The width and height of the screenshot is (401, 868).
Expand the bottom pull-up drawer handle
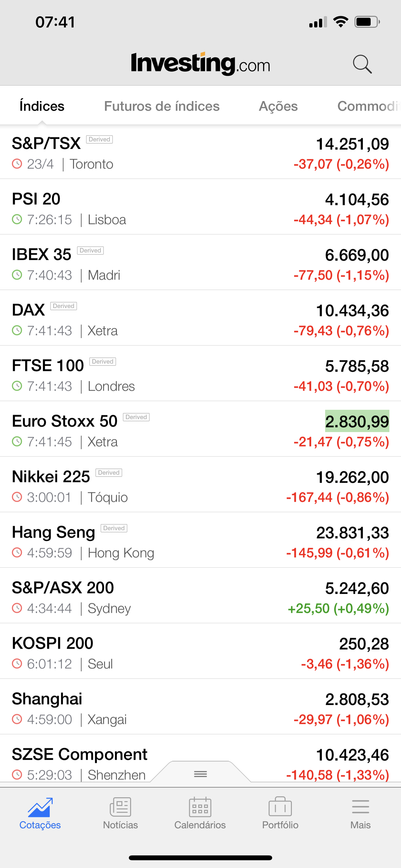pyautogui.click(x=200, y=774)
